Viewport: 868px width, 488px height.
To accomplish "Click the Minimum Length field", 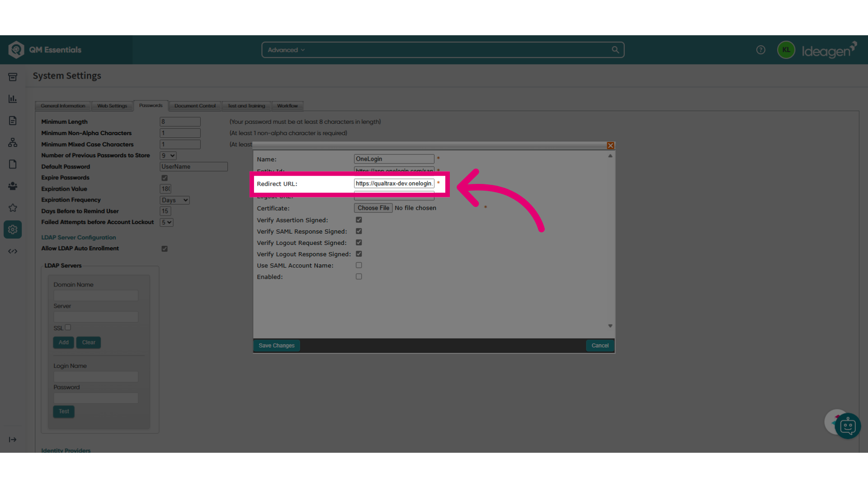I will point(180,122).
